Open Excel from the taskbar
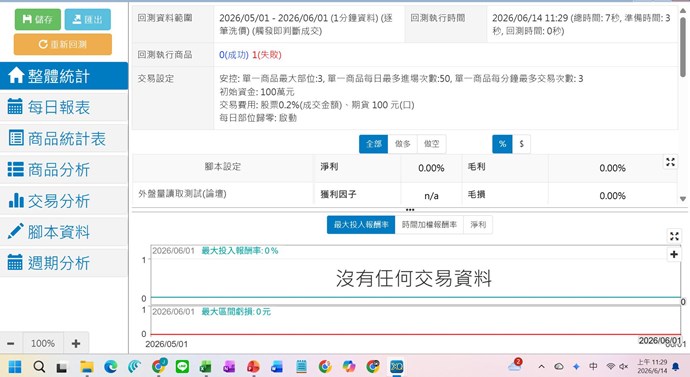The width and height of the screenshot is (690, 377). (206, 366)
